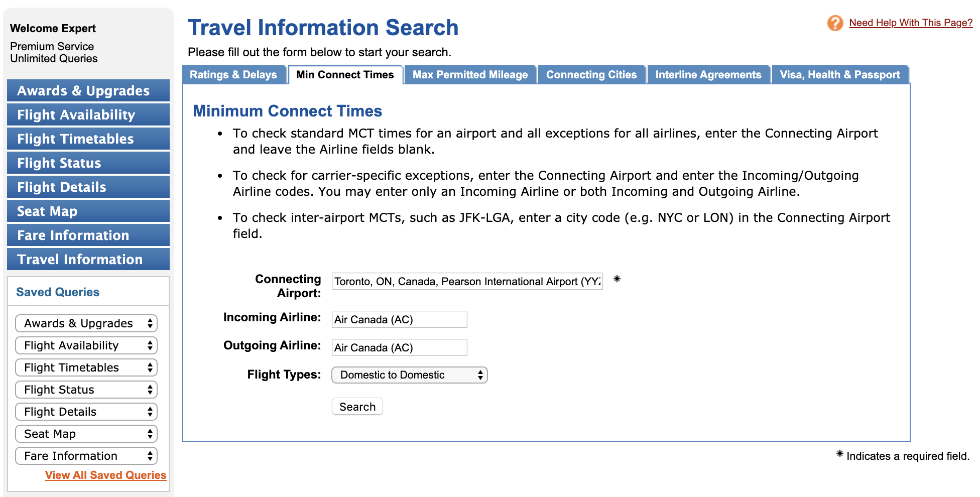
Task: Open the Visa, Health & Passport tab
Action: click(x=840, y=75)
